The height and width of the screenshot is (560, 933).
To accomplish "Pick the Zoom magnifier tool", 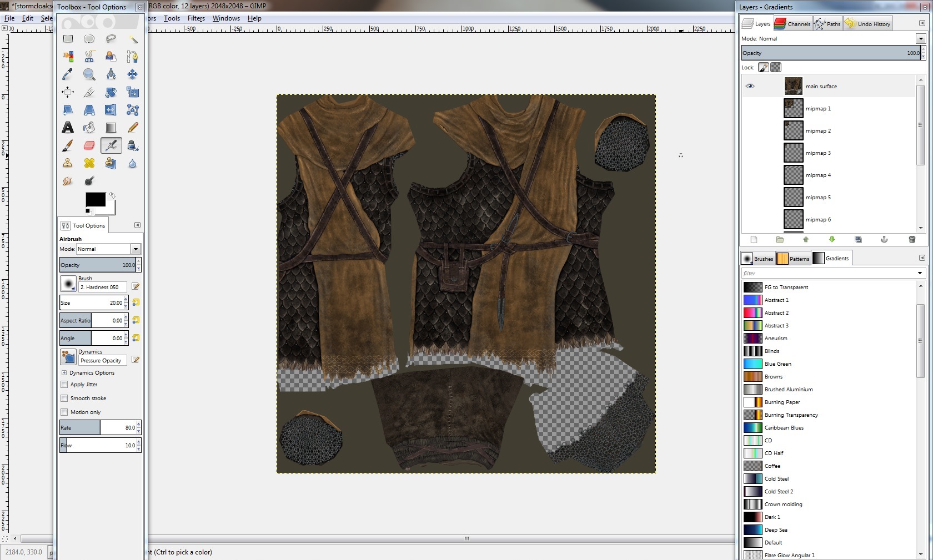I will 89,74.
